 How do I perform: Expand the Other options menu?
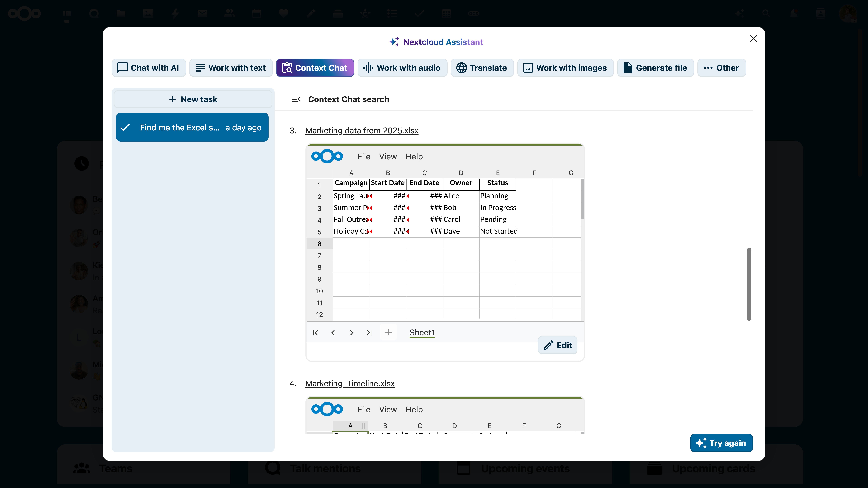coord(721,68)
